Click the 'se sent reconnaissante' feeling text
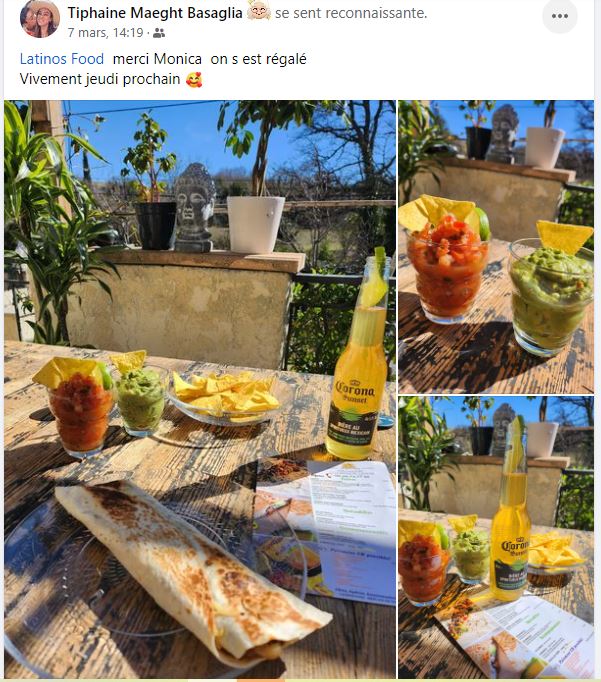Screen dimensions: 601x682 click(x=351, y=13)
